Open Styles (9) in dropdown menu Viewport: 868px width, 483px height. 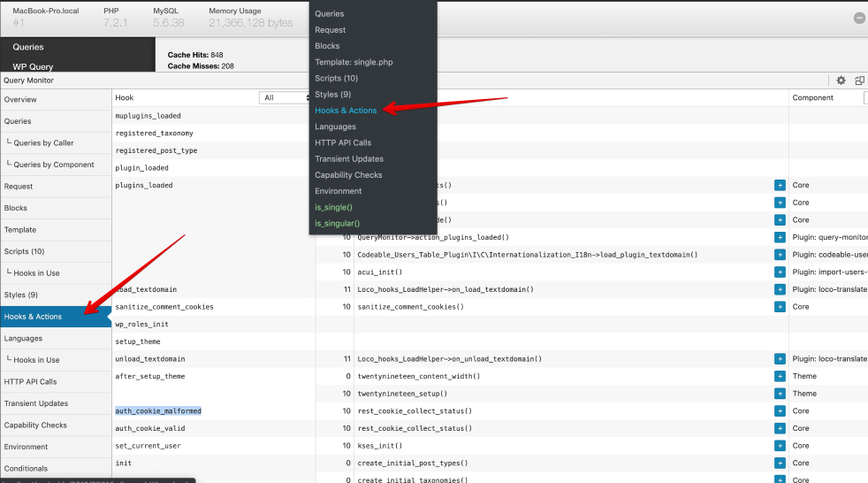point(332,94)
